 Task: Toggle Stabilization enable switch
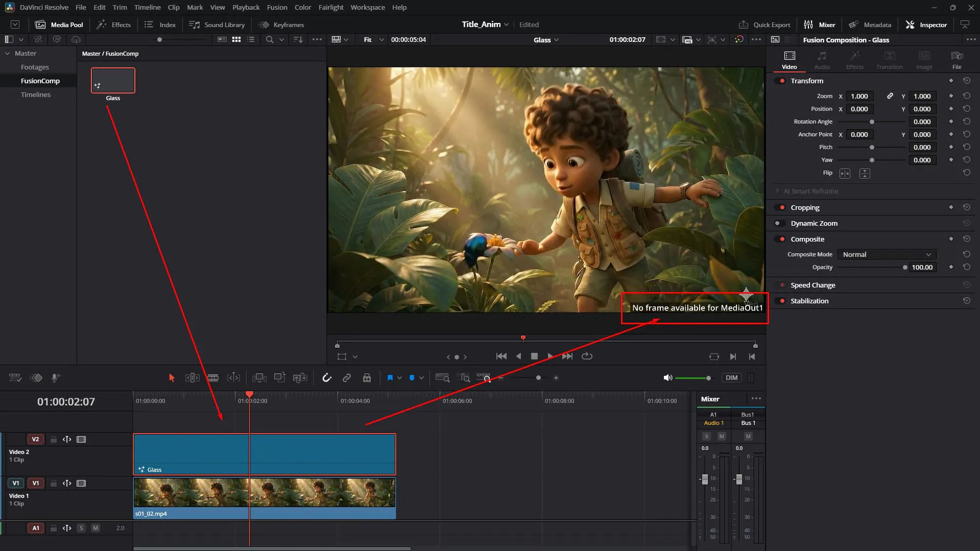(781, 301)
